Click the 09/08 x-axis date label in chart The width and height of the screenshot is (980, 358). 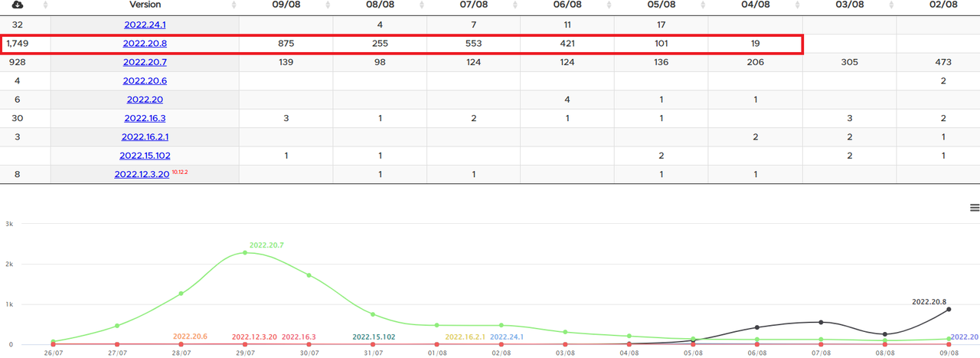point(949,353)
